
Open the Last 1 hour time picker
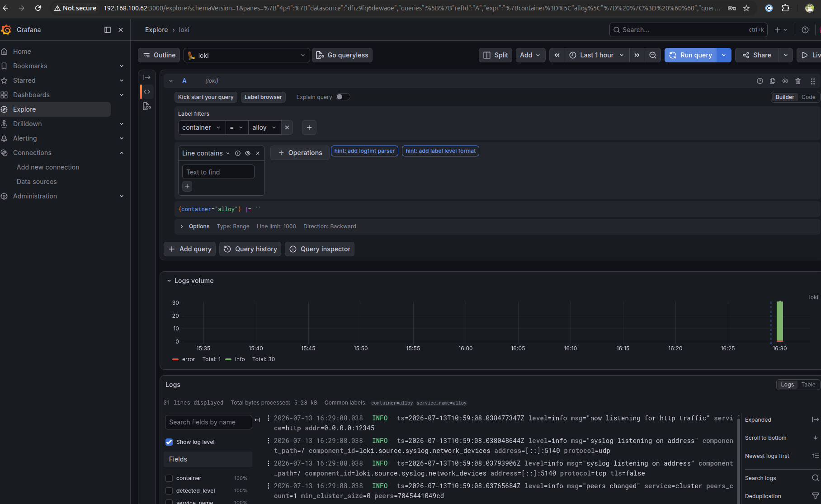pos(596,55)
